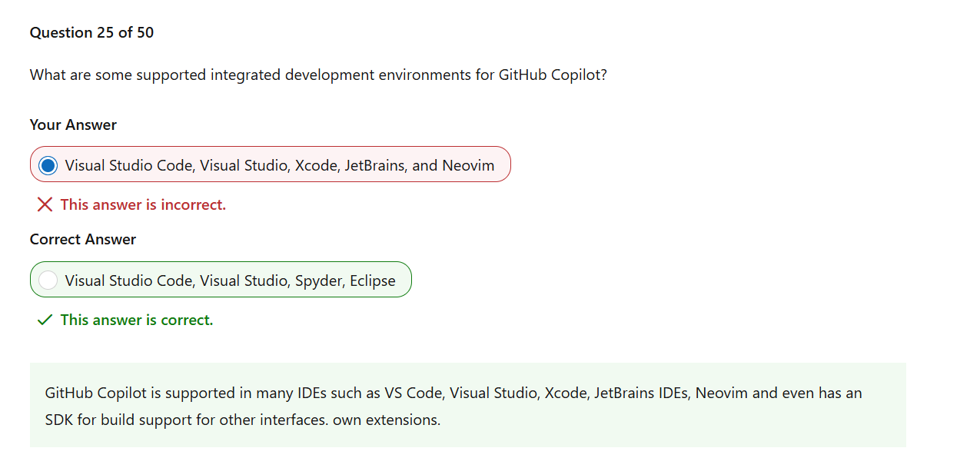The width and height of the screenshot is (980, 468).
Task: Click the 'This answer is incorrect.' message
Action: 143,204
